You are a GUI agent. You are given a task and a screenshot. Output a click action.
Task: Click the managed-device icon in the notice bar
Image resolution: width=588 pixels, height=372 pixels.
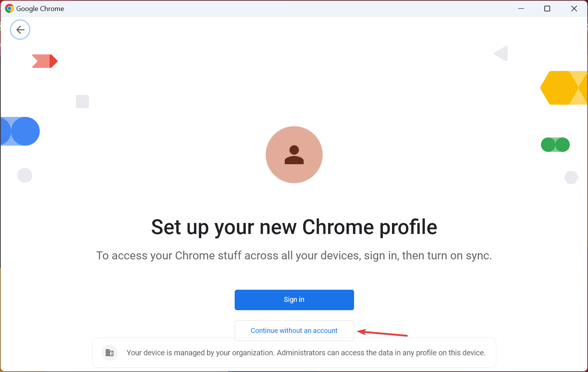pyautogui.click(x=110, y=353)
